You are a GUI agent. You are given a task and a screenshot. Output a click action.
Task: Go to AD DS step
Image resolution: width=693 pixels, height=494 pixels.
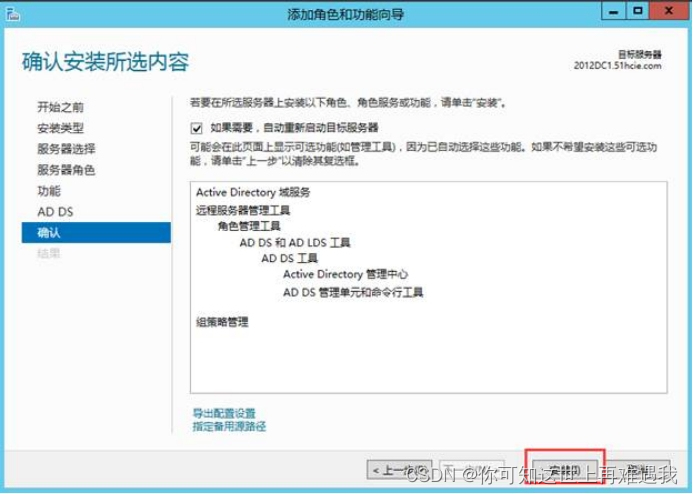click(55, 212)
